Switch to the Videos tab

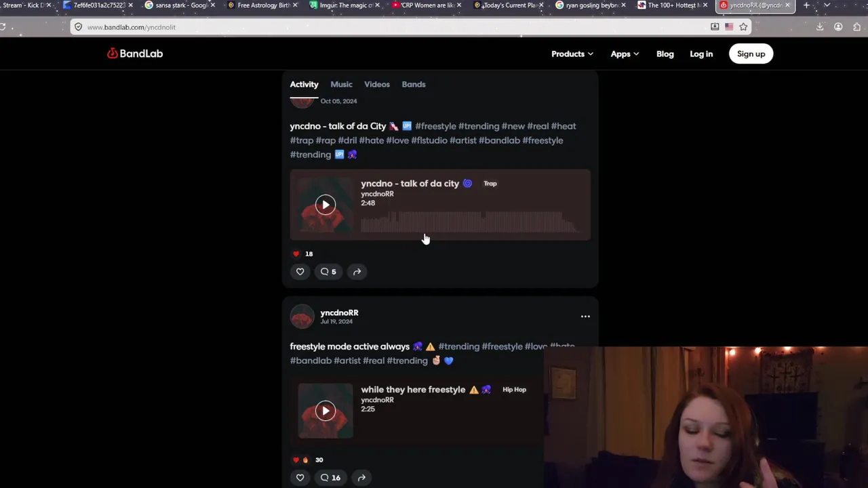click(x=377, y=84)
